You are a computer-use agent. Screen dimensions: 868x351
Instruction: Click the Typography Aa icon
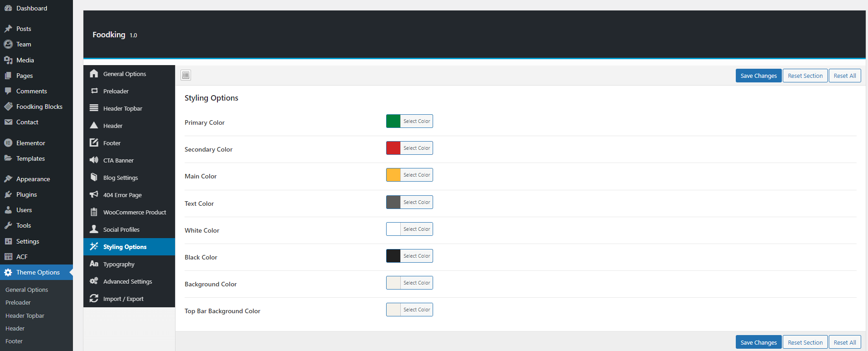click(94, 264)
